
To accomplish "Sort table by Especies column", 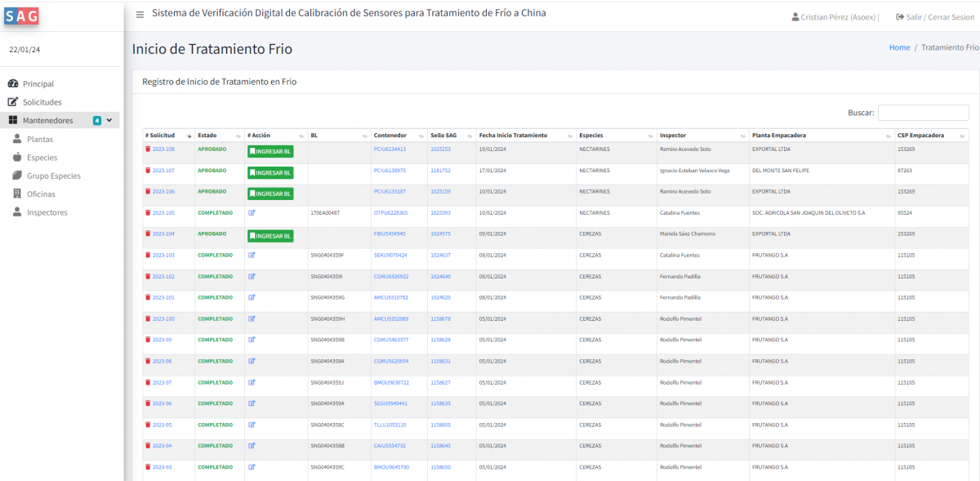I will click(x=617, y=136).
